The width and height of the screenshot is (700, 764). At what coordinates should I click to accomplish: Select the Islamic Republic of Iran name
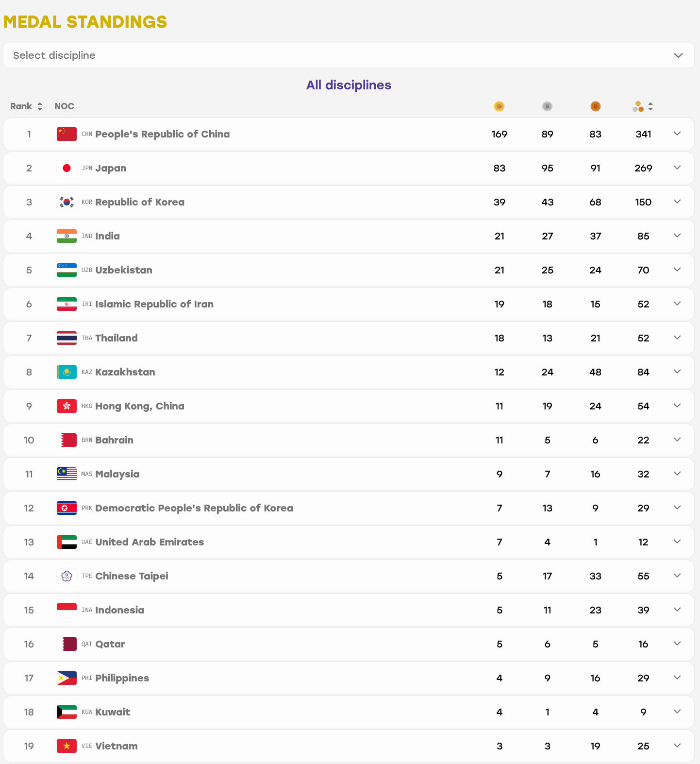pos(154,304)
